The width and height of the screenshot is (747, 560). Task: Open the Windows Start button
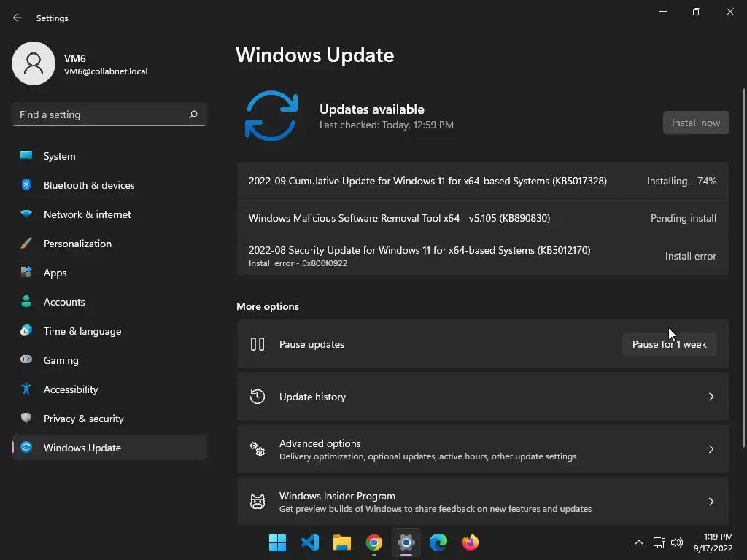tap(277, 542)
